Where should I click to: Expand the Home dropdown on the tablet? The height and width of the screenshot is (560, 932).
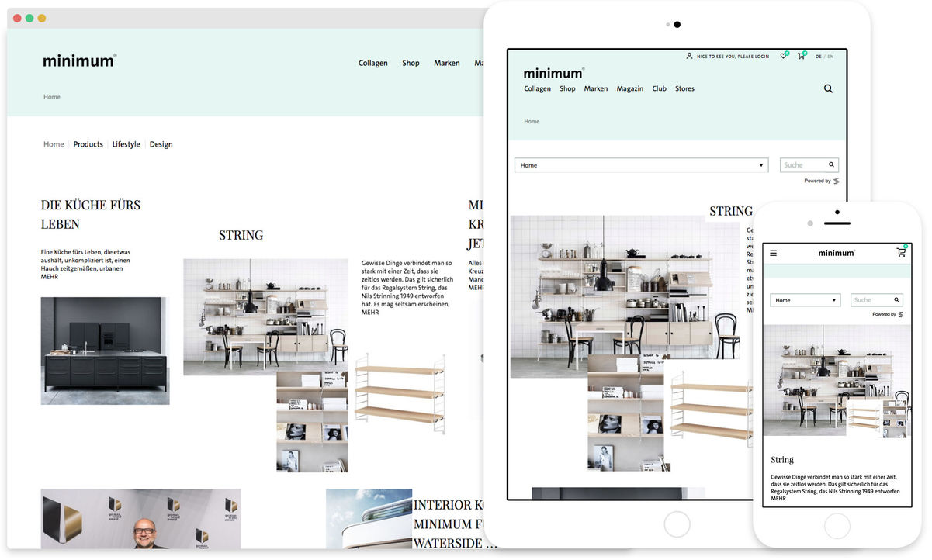[x=641, y=165]
